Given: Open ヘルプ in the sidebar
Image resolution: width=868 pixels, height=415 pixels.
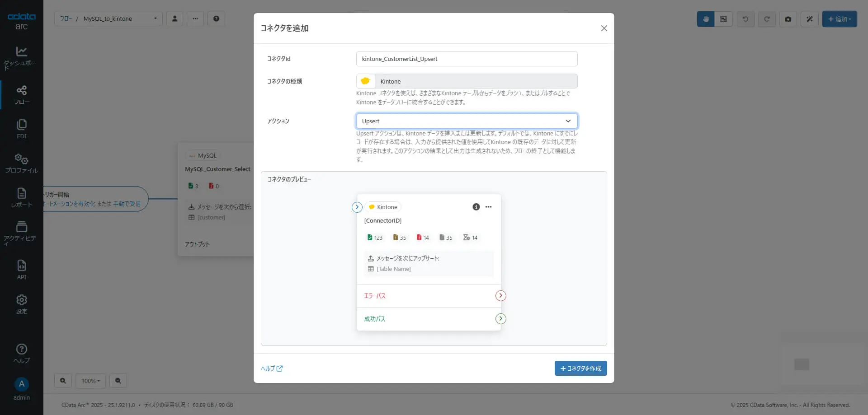Looking at the screenshot, I should point(21,354).
